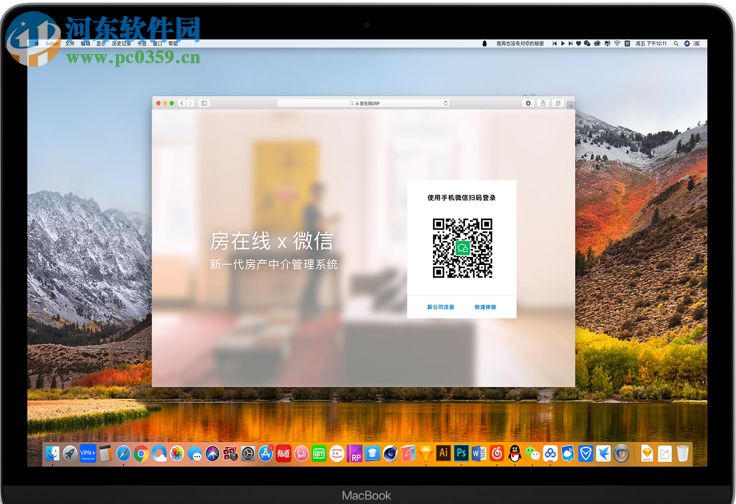Screen dimensions: 736x504
Task: Open the 编辑 menu
Action: coord(85,43)
